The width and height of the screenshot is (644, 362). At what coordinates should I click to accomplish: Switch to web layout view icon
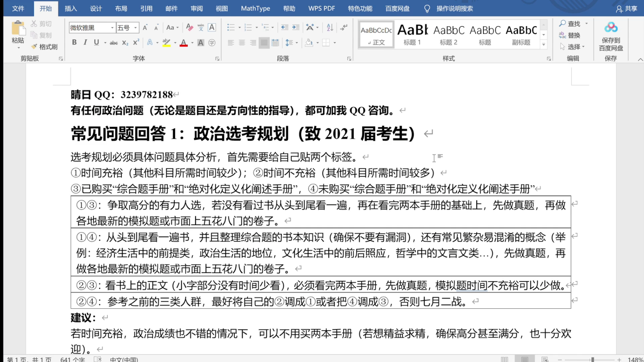coord(545,359)
